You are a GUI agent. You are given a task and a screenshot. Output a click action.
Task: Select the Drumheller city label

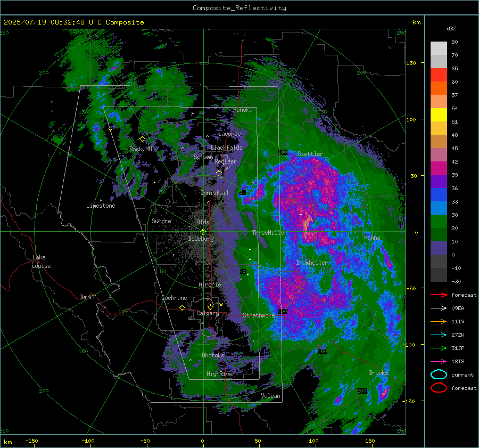[x=312, y=263]
